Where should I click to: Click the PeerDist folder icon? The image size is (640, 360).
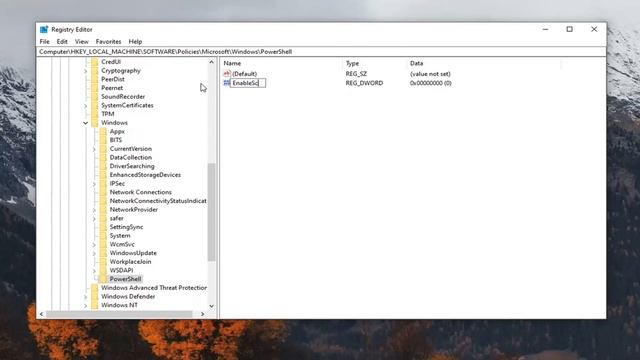point(95,79)
